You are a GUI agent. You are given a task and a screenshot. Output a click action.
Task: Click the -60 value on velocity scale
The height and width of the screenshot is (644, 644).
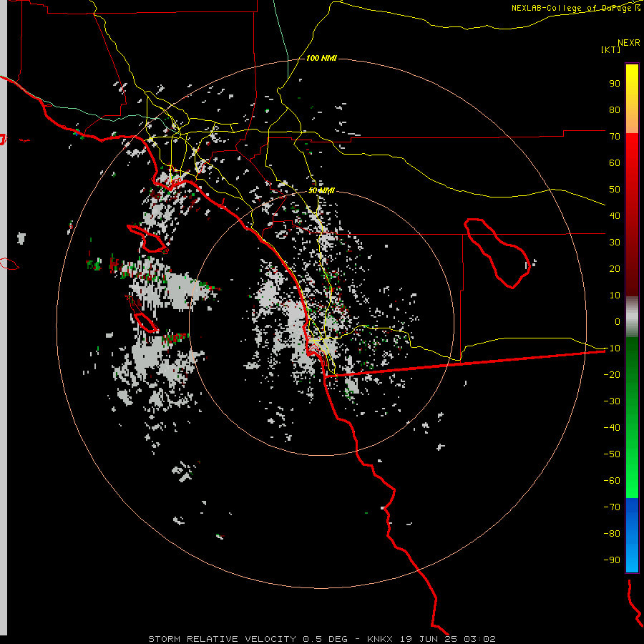[612, 481]
